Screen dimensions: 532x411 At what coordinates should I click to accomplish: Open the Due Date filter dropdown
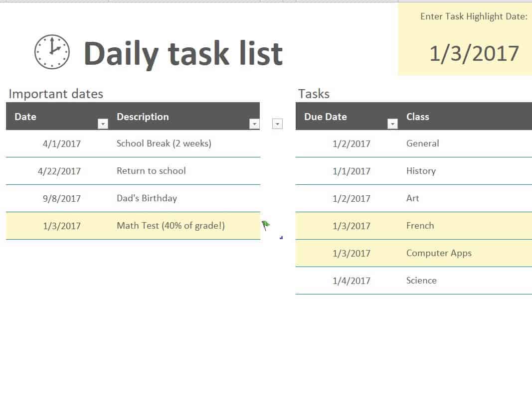coord(392,124)
